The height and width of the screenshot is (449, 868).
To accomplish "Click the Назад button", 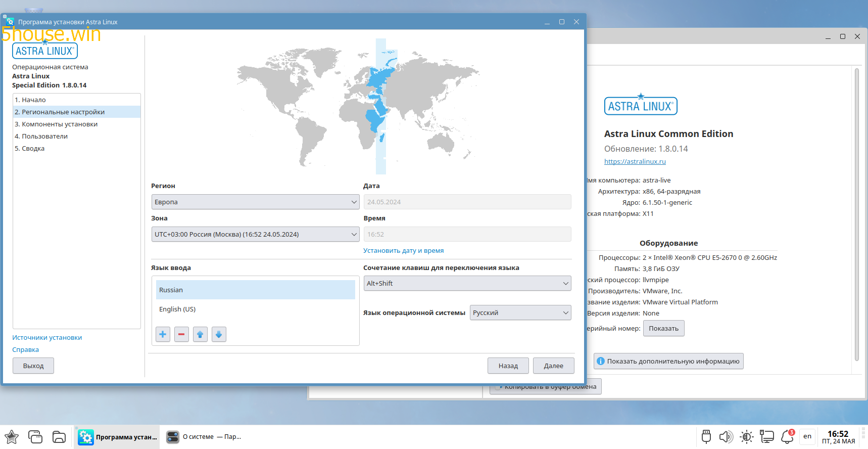I will [508, 366].
